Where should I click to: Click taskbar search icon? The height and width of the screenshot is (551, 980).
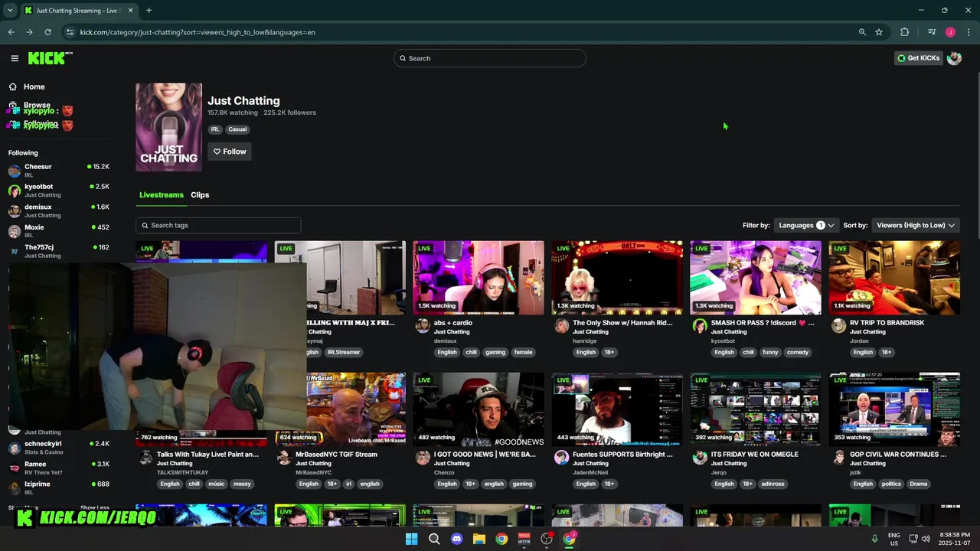click(x=434, y=539)
